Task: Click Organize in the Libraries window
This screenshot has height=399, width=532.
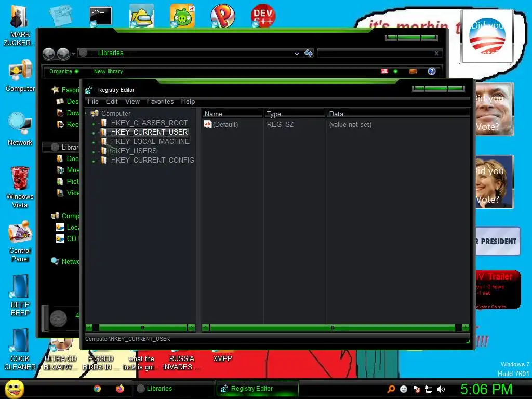Action: (x=63, y=71)
